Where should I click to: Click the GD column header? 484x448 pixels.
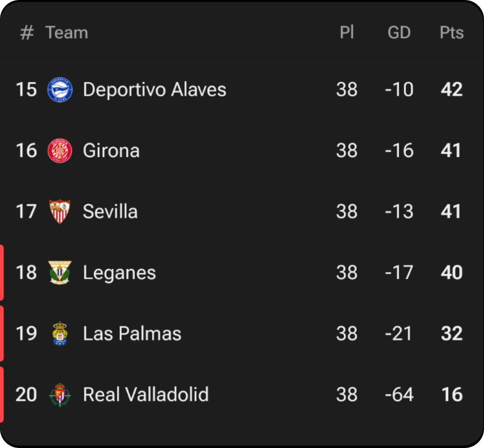pos(399,33)
